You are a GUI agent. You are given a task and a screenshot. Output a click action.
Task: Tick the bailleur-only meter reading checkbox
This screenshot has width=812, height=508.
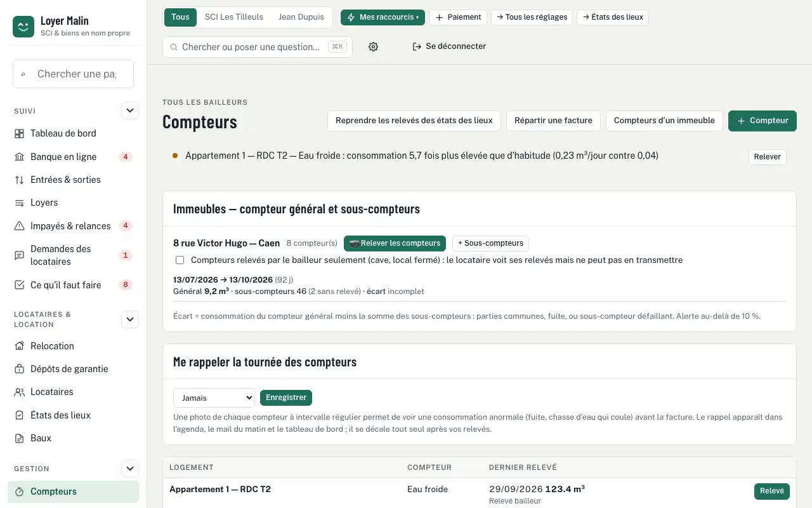pos(180,260)
